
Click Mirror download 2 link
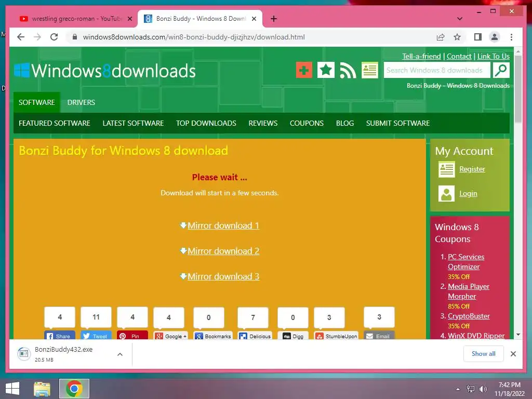pos(223,251)
